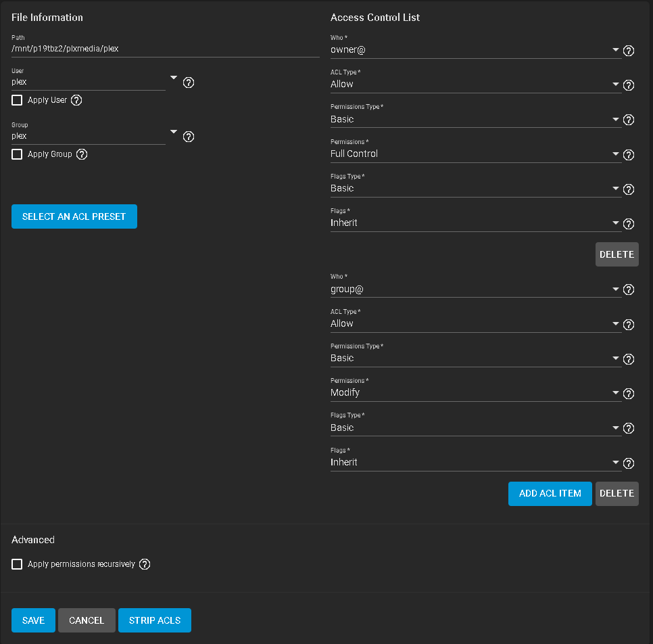This screenshot has width=653, height=644.
Task: Show help for group@ ACL Type
Action: point(629,325)
